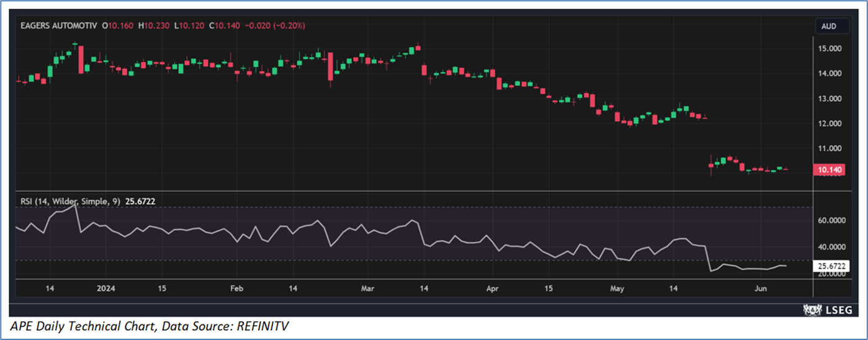
Task: Click the Mar date axis label
Action: (367, 289)
